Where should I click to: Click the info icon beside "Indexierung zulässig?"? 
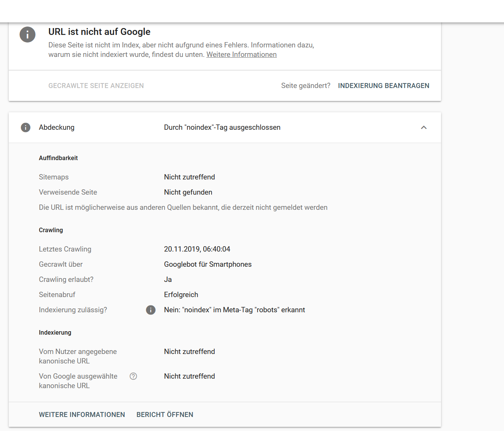(x=151, y=310)
